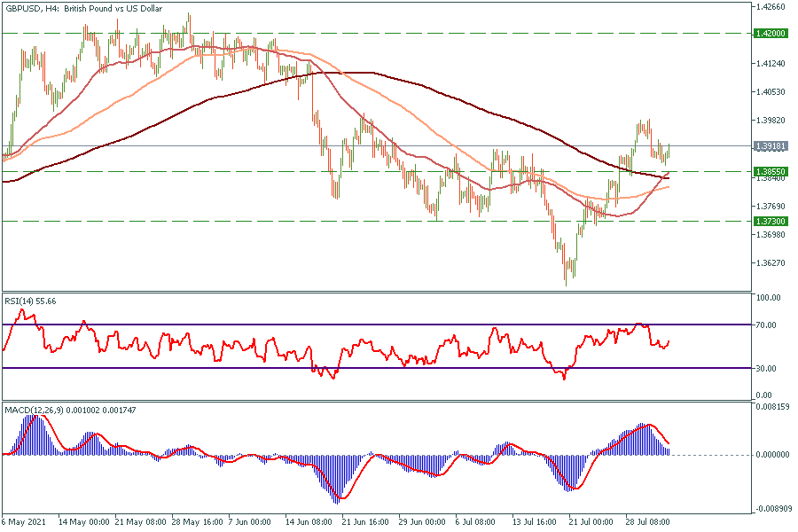This screenshot has height=532, width=798.
Task: Click the 7 Jun 00:00 time label
Action: pyautogui.click(x=250, y=523)
